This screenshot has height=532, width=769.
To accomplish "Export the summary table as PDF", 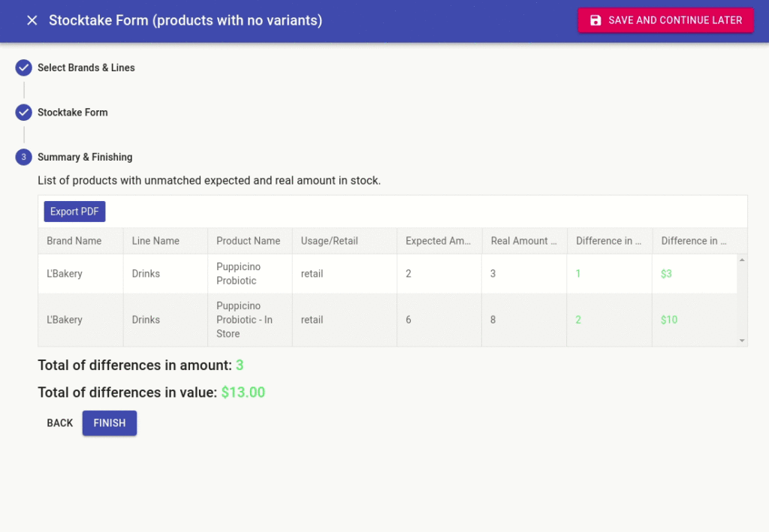I will coord(74,212).
